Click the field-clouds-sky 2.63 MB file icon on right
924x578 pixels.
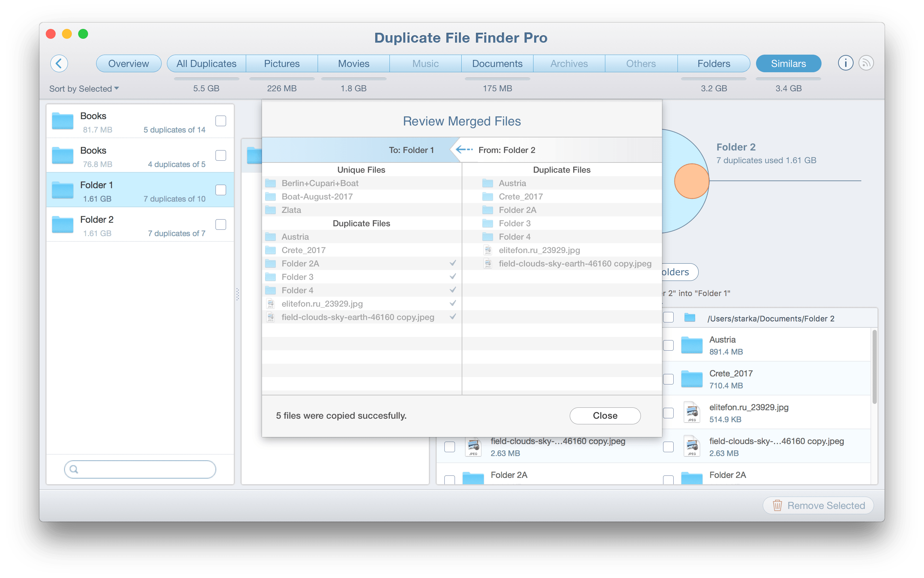[x=692, y=446]
